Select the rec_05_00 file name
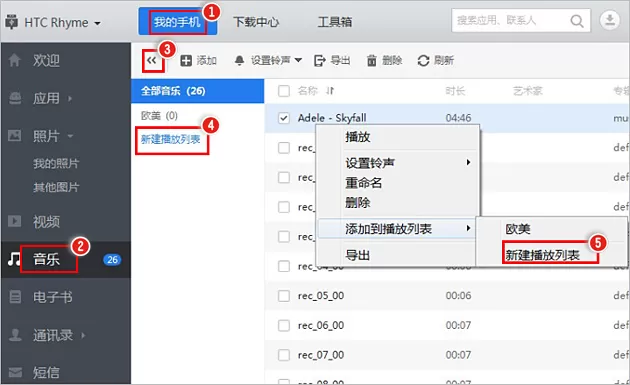Viewport: 630px width, 385px height. [x=321, y=296]
